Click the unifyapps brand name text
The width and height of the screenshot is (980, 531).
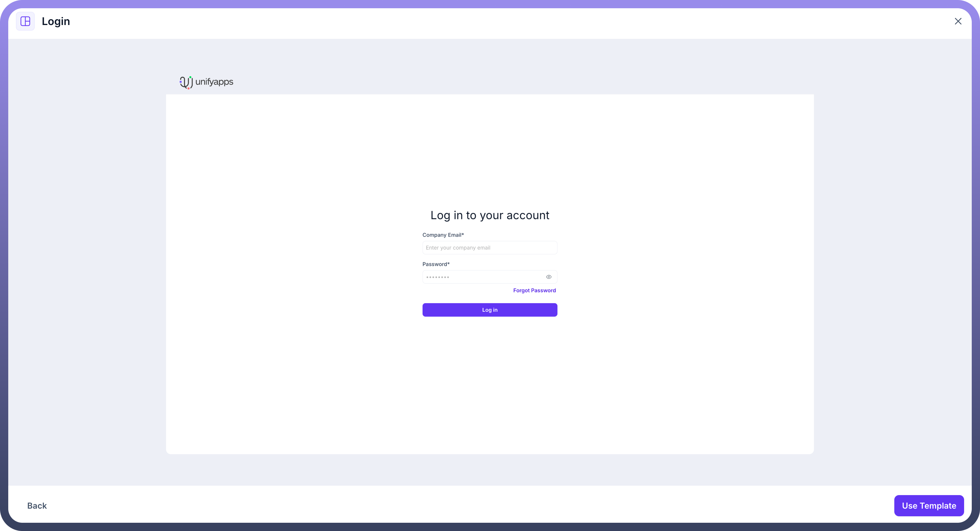(x=214, y=82)
